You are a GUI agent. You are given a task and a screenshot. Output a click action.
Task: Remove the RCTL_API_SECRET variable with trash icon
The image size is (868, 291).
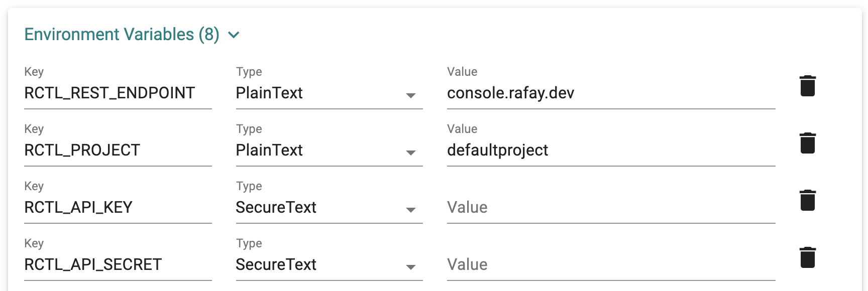pos(807,257)
